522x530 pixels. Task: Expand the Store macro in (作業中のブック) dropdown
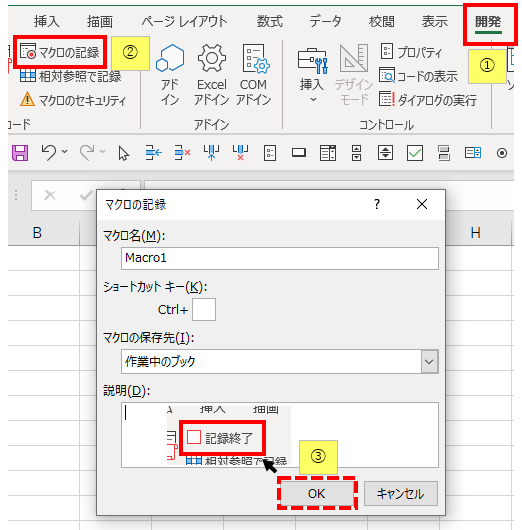pyautogui.click(x=429, y=362)
